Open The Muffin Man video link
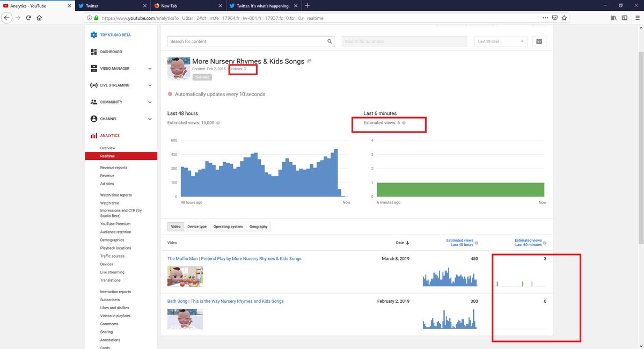 pyautogui.click(x=235, y=258)
